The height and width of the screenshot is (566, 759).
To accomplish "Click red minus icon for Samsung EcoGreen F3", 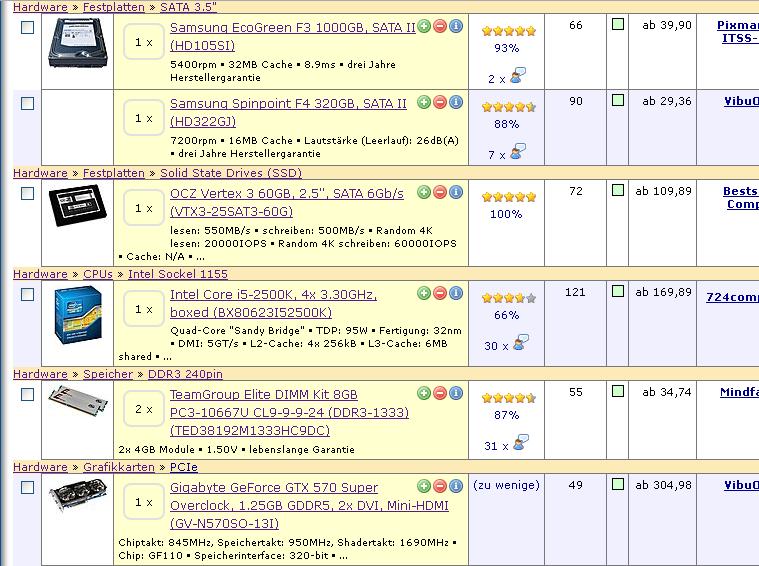I will (440, 26).
